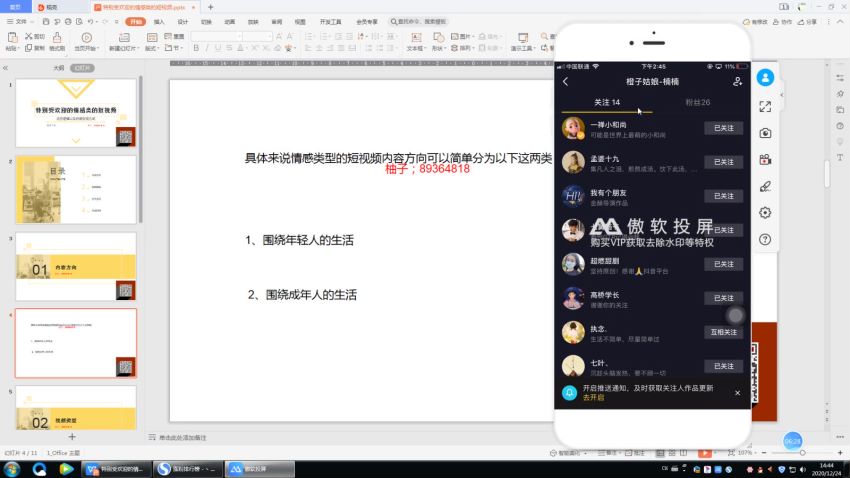The width and height of the screenshot is (850, 478).
Task: Click the text box icon
Action: (416, 37)
